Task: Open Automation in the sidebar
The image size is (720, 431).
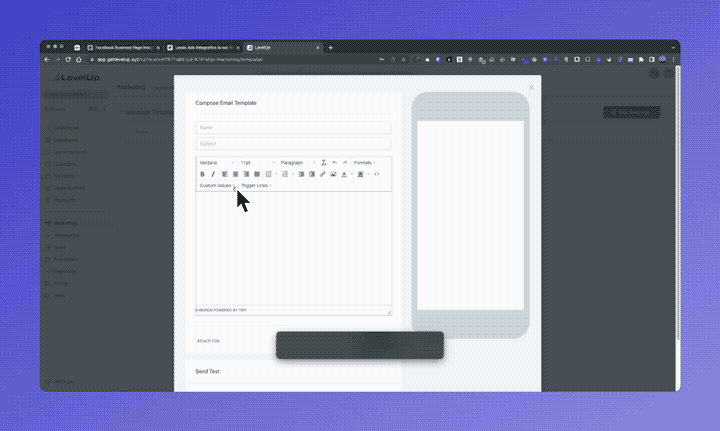Action: pos(63,235)
